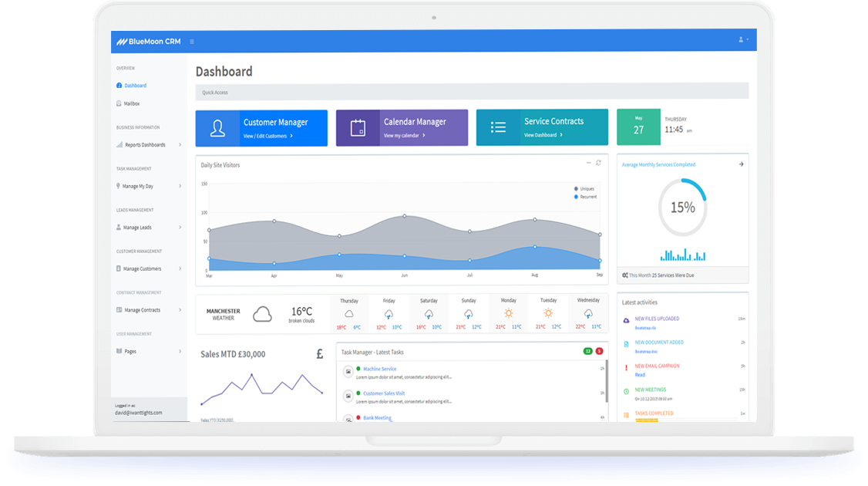The height and width of the screenshot is (486, 868).
Task: Click the cloud upload icon in Latest activities
Action: (x=626, y=320)
